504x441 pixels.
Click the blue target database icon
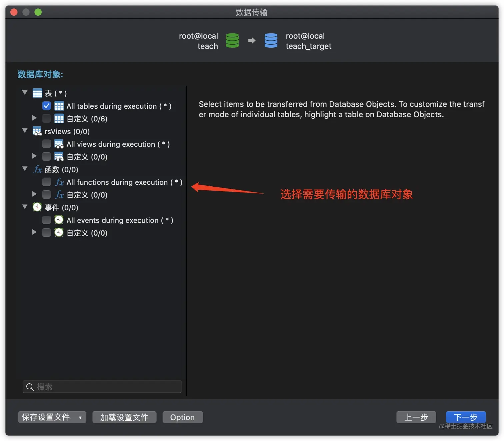pos(271,40)
